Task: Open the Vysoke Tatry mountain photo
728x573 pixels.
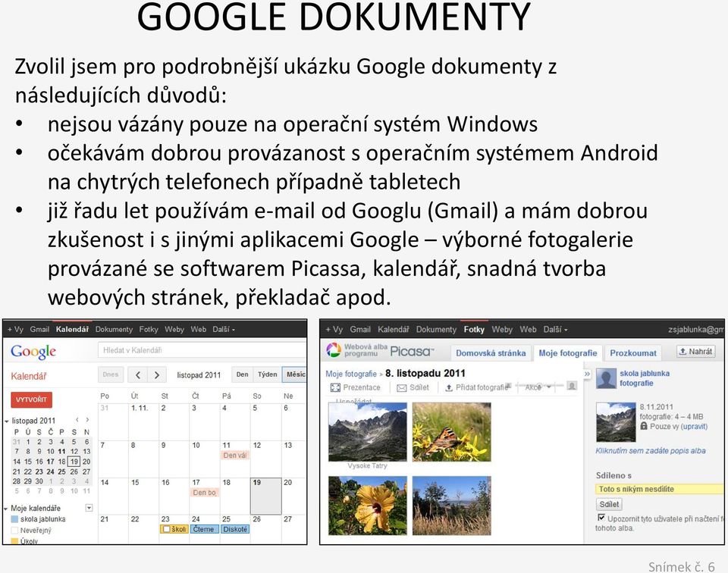Action: click(368, 431)
